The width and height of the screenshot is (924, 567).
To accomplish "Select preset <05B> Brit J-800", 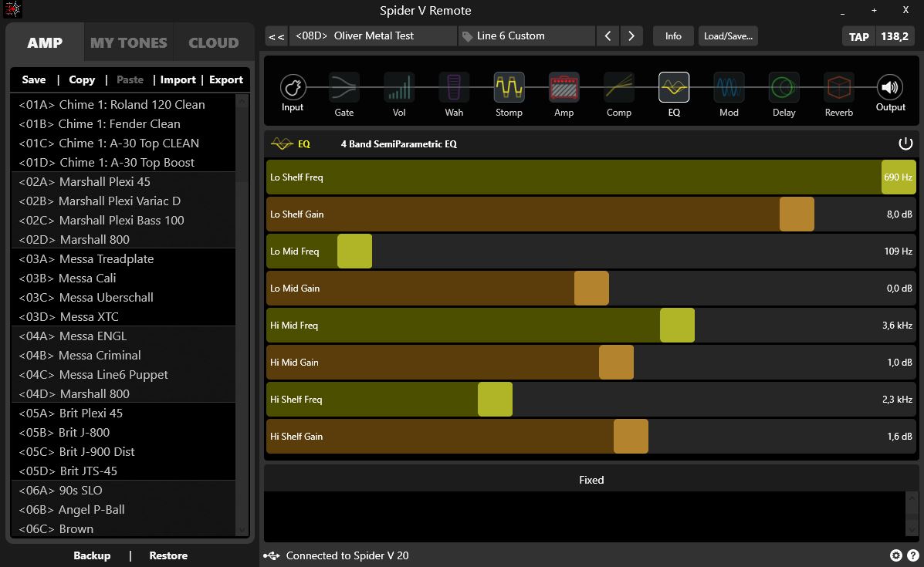I will [x=124, y=433].
